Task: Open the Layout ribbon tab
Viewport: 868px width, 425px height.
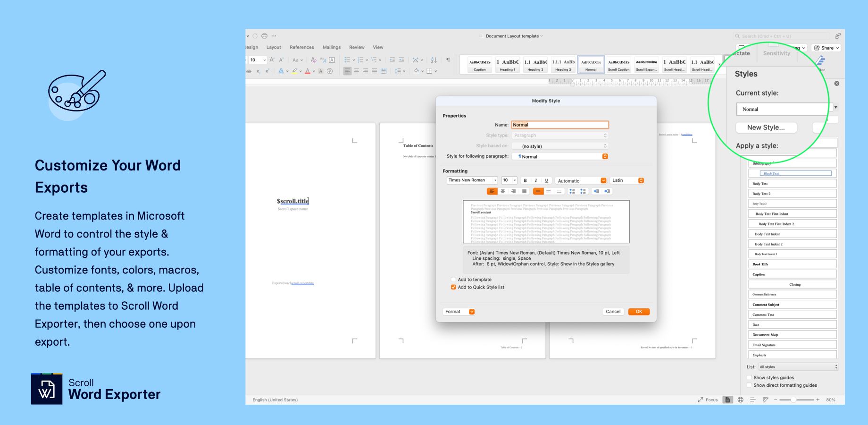Action: [x=274, y=47]
